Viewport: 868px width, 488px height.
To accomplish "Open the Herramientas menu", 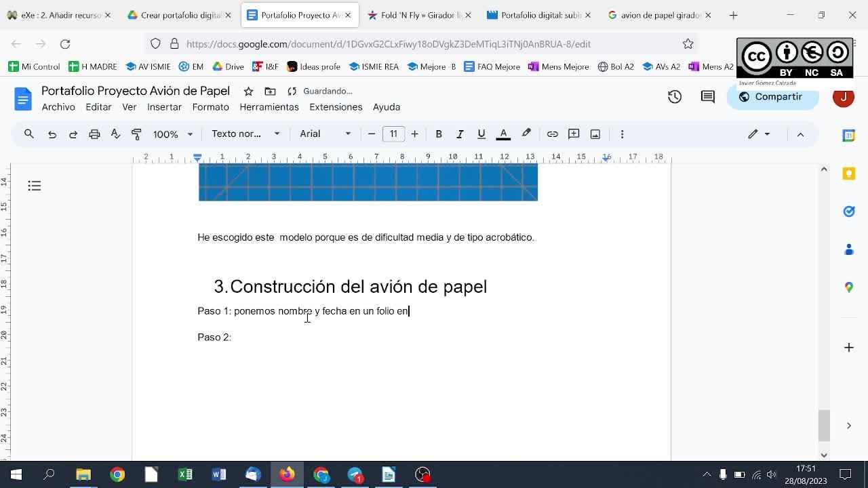I will tap(269, 107).
